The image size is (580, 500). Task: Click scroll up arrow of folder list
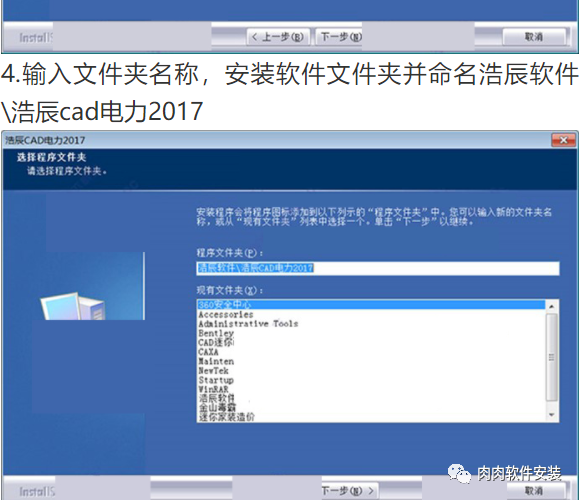click(552, 307)
